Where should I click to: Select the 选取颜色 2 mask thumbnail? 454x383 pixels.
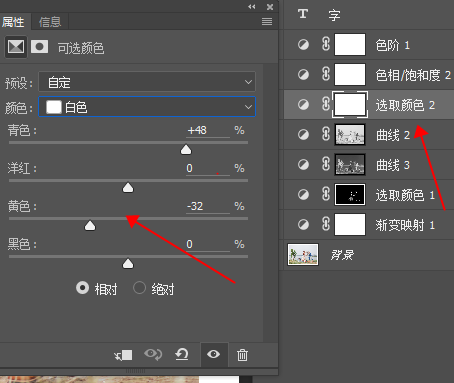pos(350,104)
